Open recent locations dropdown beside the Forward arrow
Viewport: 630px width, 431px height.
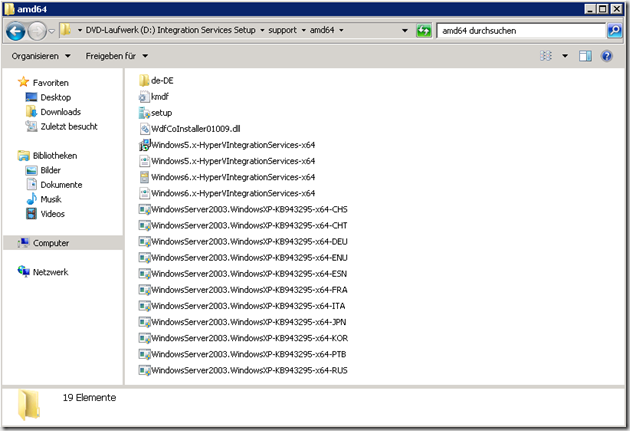[51, 31]
